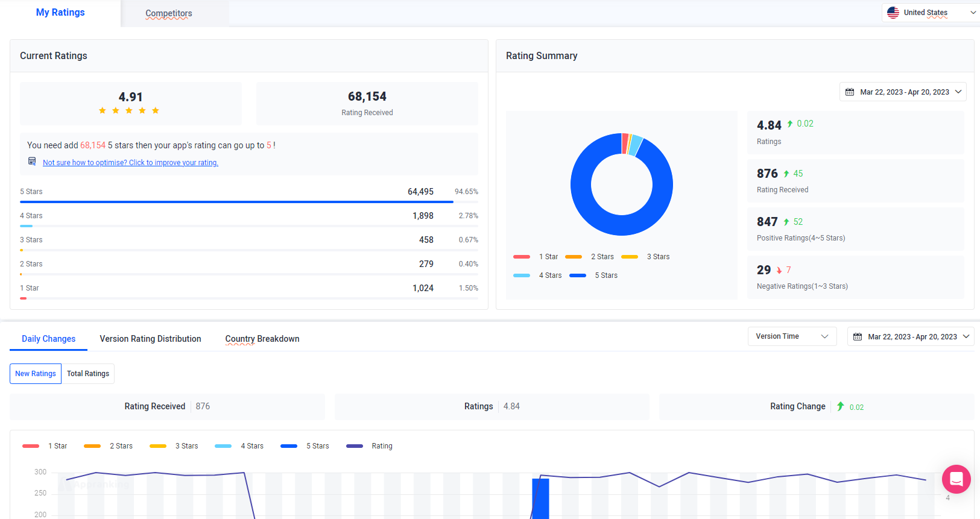Click the 279 two-star count
This screenshot has height=519, width=980.
click(x=426, y=264)
